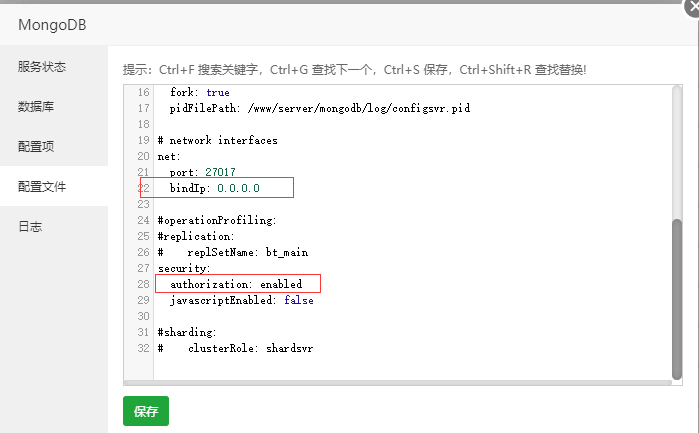Click line number 18 in the gutter

tap(143, 124)
